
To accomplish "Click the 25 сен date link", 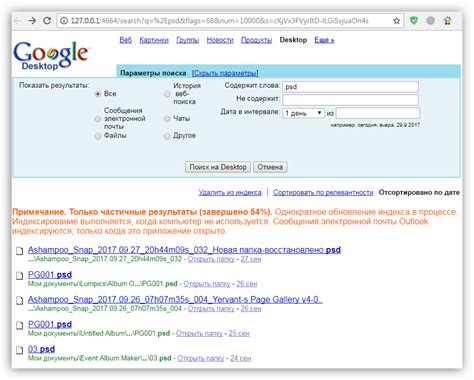I will [239, 333].
